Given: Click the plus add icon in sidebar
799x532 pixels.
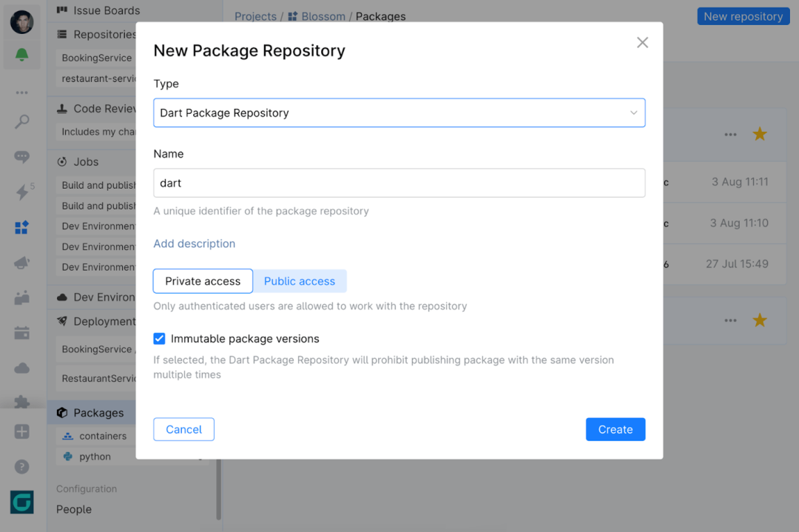Looking at the screenshot, I should pyautogui.click(x=21, y=432).
